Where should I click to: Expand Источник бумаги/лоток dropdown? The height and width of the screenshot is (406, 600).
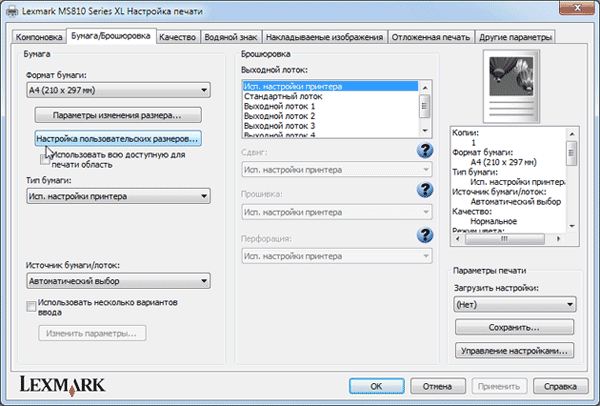pyautogui.click(x=118, y=281)
